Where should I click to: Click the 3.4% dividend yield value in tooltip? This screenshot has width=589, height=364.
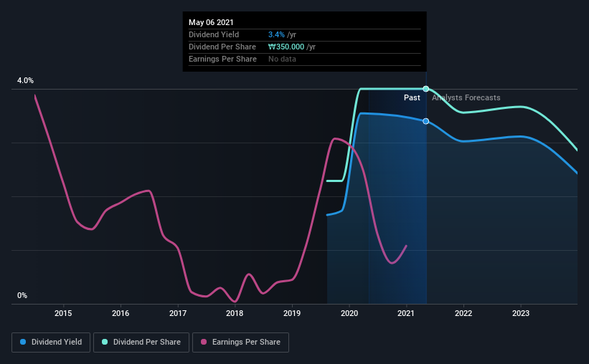[276, 34]
